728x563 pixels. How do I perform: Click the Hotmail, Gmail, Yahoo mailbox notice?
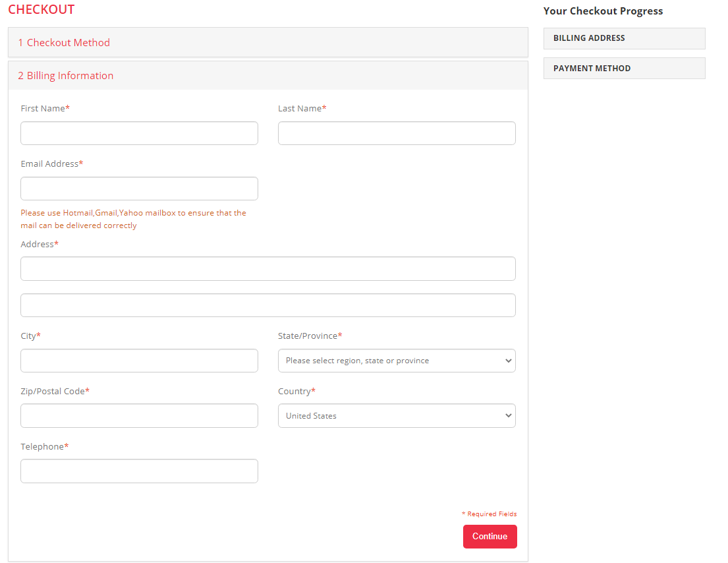click(x=133, y=219)
